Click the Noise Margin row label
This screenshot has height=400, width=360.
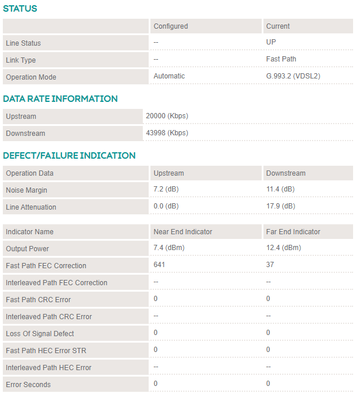[26, 190]
